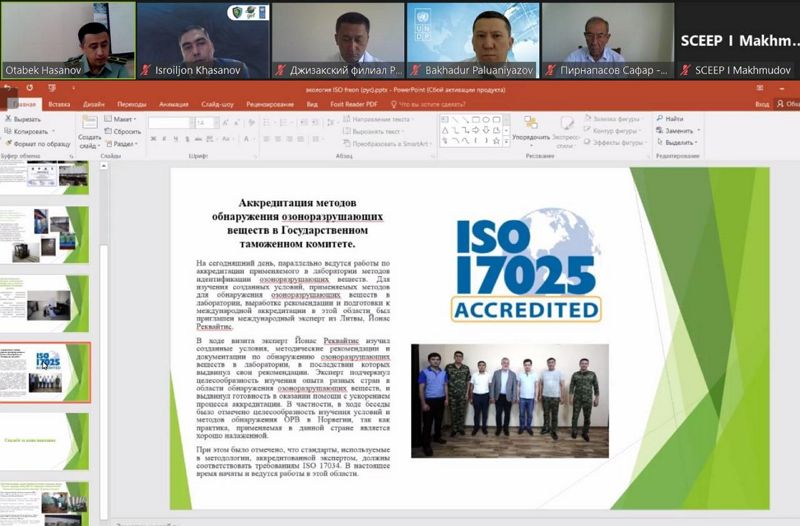The image size is (800, 526).
Task: Open the Упорядочить arrange dropdown
Action: coord(531,129)
